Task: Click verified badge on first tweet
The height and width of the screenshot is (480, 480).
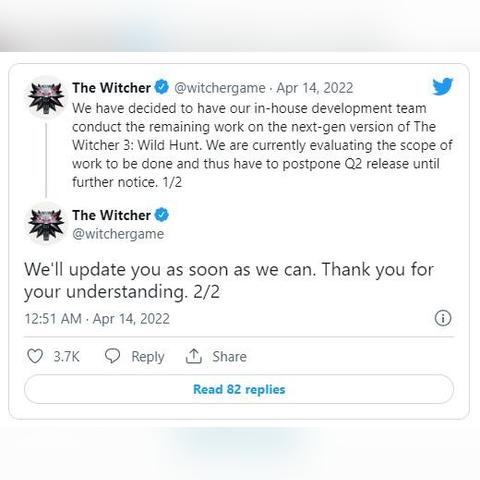Action: (162, 87)
